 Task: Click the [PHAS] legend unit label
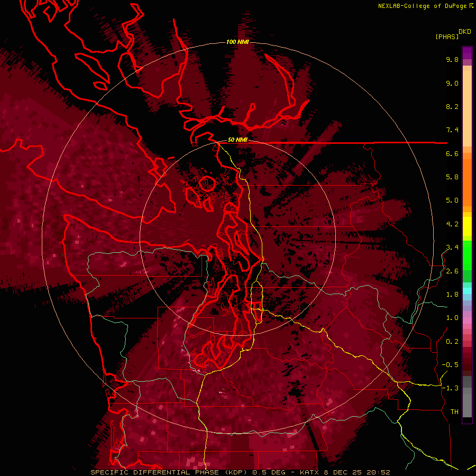[447, 36]
